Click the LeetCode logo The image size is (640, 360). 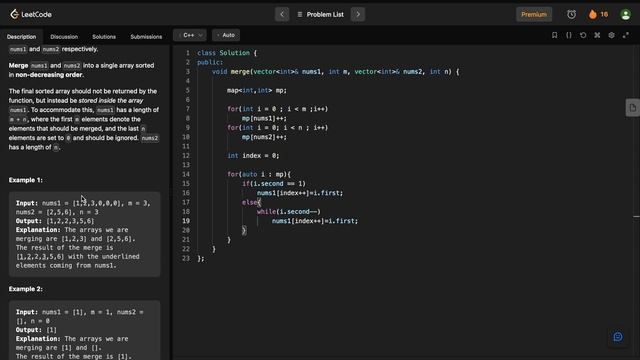pyautogui.click(x=31, y=14)
